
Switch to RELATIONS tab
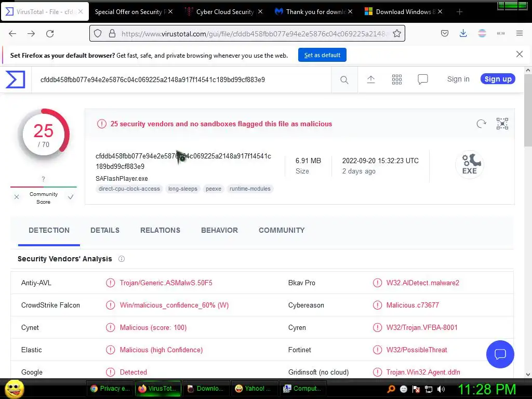160,230
